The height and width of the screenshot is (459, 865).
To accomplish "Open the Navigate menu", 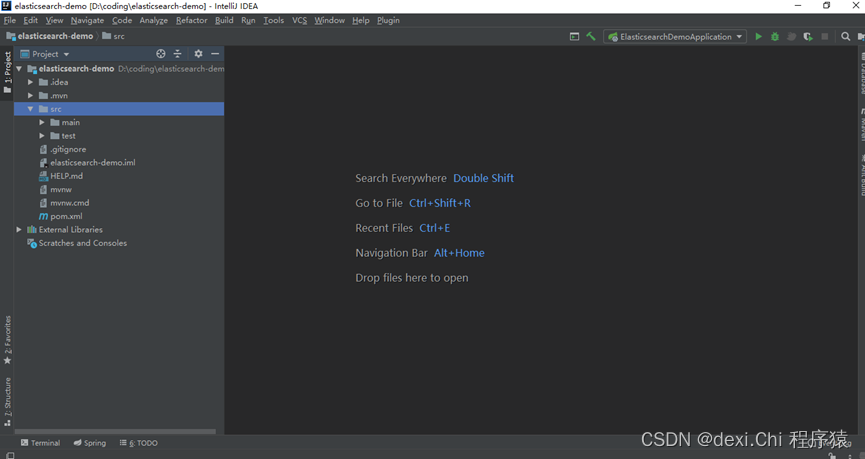I will [87, 20].
